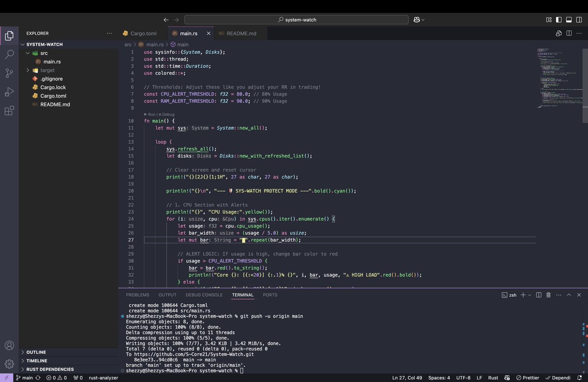Toggle the primary side bar visibility

pos(559,20)
